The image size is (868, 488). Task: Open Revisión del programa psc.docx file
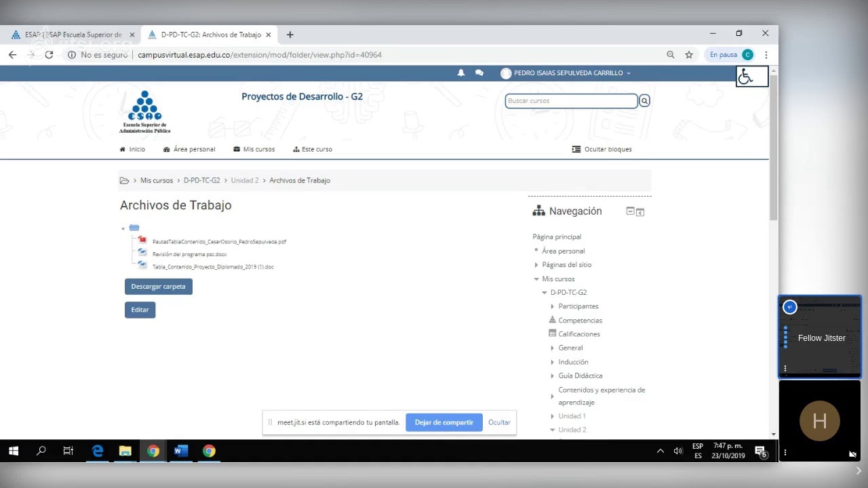(x=189, y=254)
